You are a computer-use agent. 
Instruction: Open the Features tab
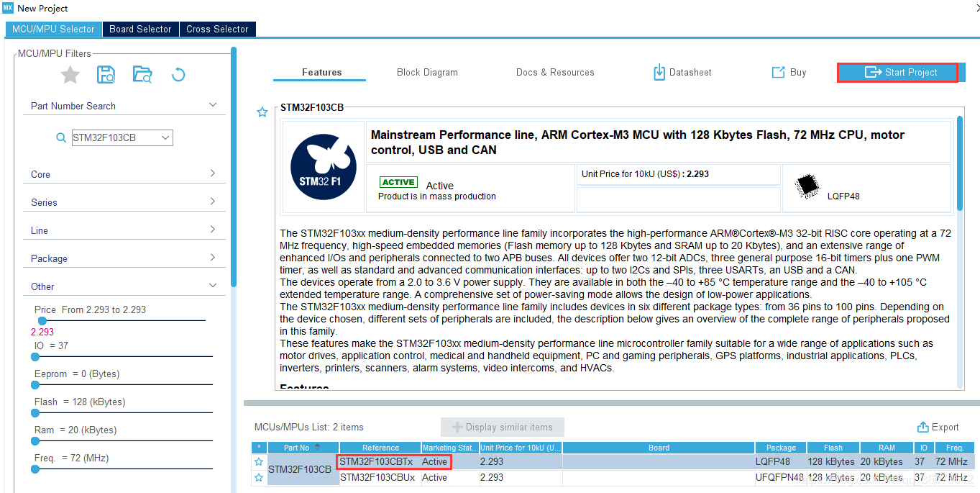[x=322, y=72]
